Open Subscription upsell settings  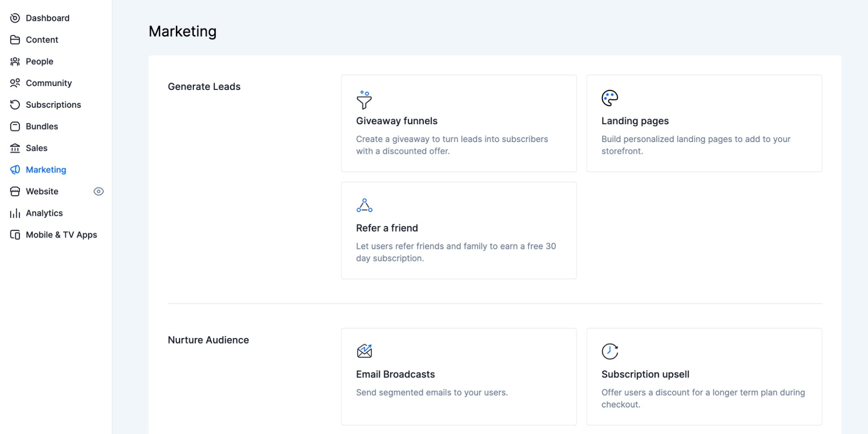(x=703, y=376)
